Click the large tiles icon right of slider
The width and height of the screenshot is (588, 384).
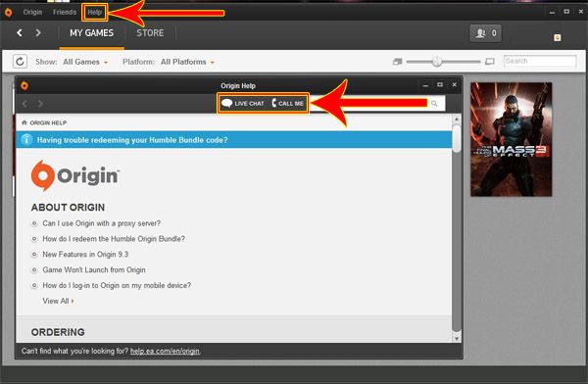[489, 62]
